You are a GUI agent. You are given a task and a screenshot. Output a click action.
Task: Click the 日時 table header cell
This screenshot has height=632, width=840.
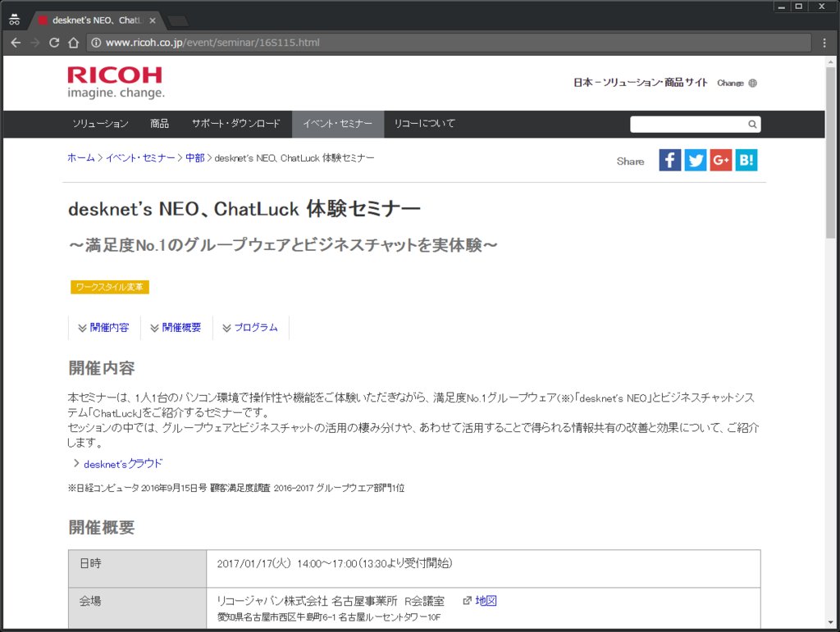[x=138, y=568]
